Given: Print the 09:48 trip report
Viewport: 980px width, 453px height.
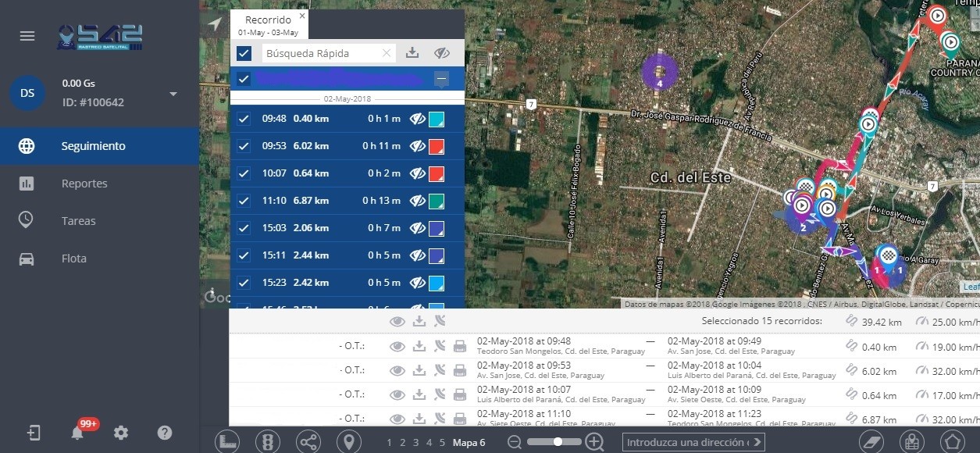Looking at the screenshot, I should point(460,347).
